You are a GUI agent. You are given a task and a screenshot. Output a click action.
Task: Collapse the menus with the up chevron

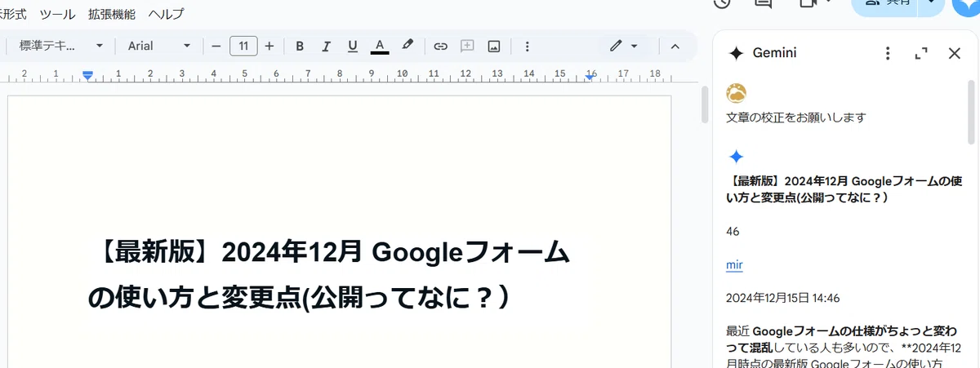pyautogui.click(x=675, y=46)
